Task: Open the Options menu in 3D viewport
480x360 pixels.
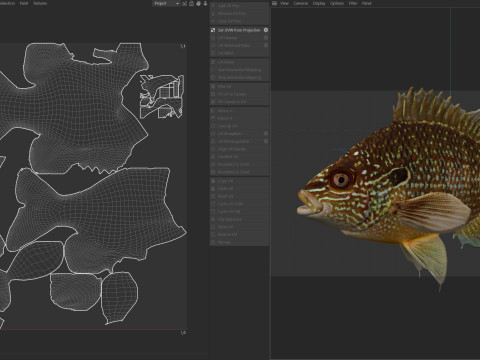Action: 337,3
